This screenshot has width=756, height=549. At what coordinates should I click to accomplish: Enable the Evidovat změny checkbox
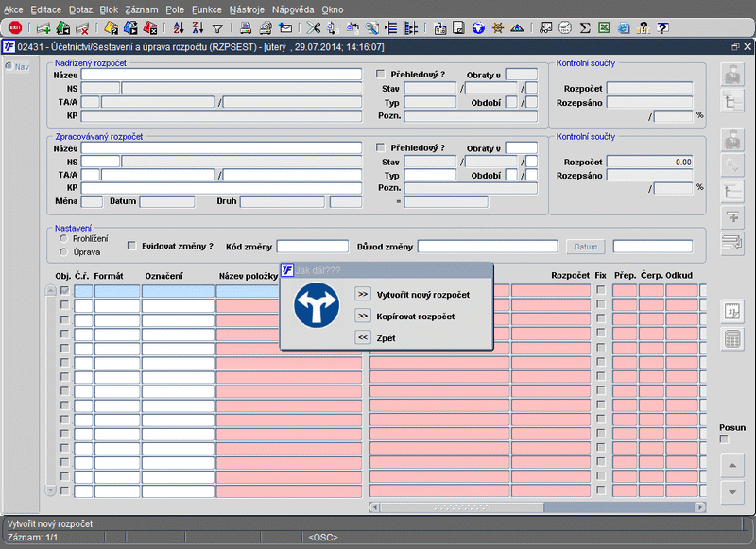tap(131, 246)
